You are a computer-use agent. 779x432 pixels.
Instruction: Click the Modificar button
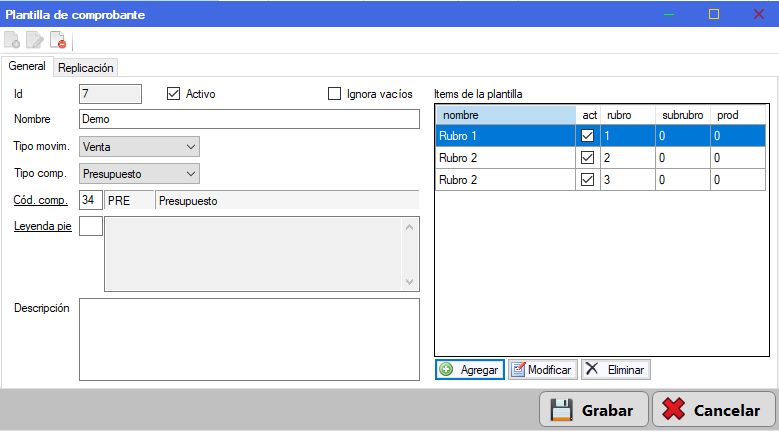543,369
